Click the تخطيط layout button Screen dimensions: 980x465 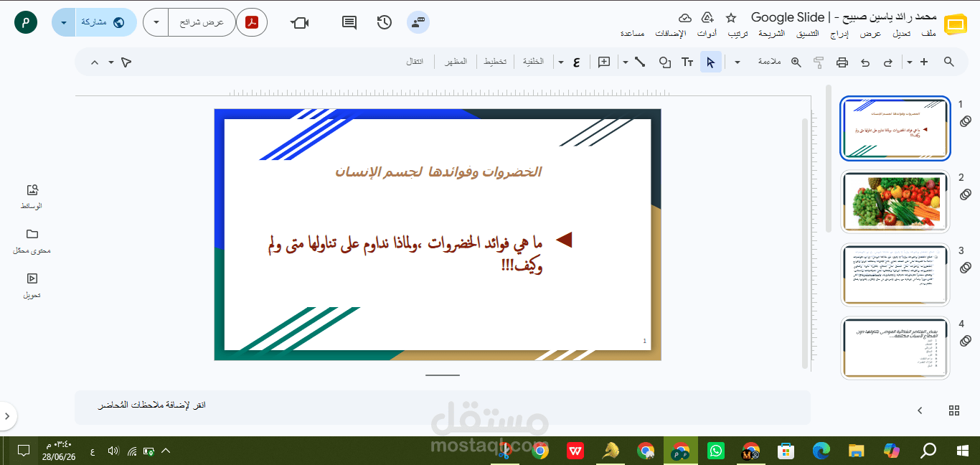(495, 62)
